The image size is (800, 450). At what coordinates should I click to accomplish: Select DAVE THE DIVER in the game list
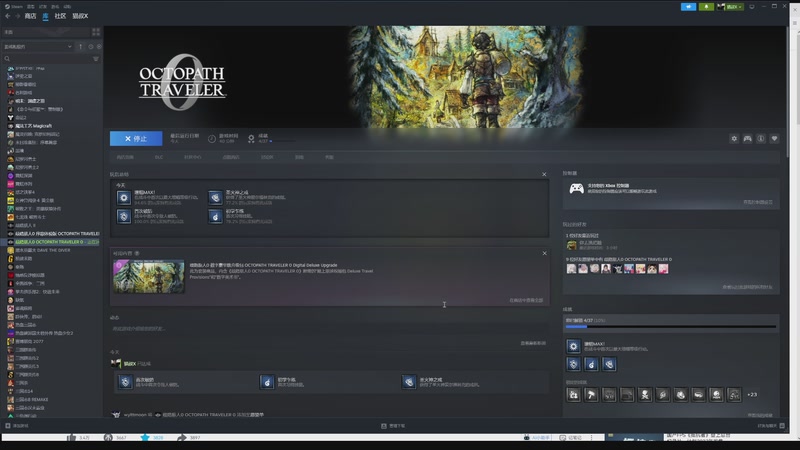coord(40,250)
